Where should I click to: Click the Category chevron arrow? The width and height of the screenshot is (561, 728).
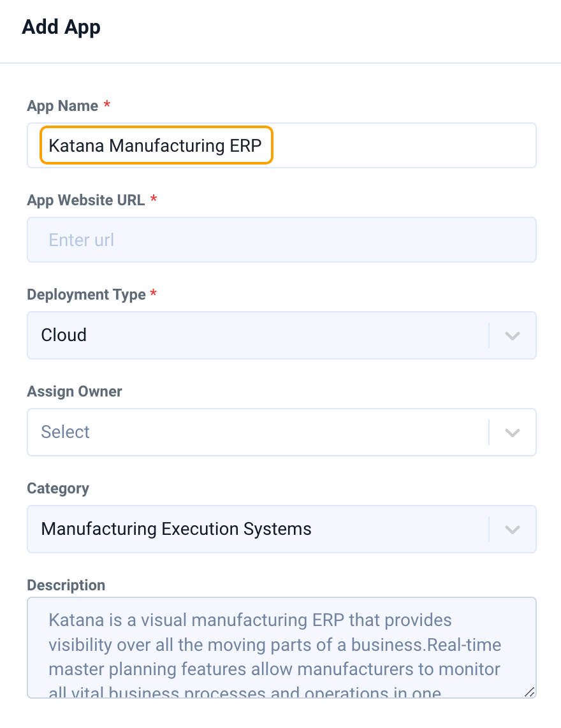tap(513, 530)
